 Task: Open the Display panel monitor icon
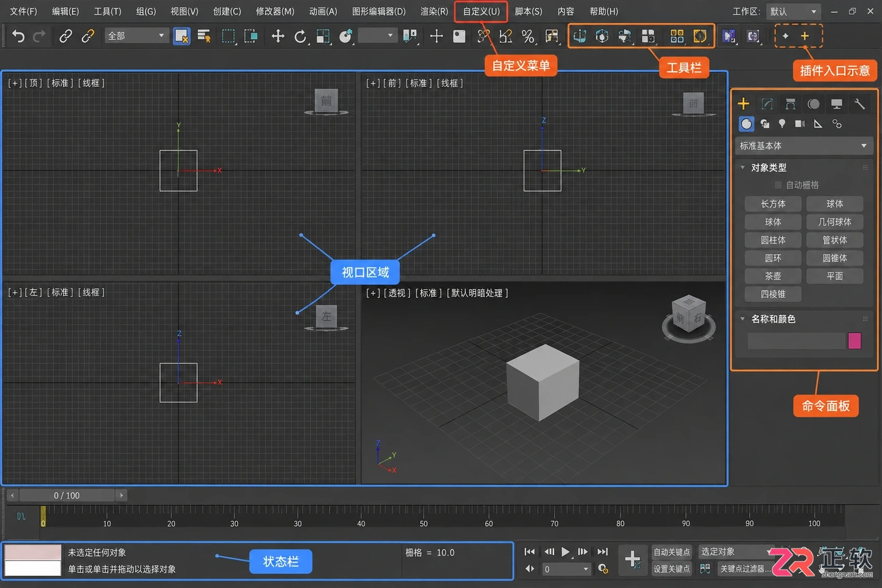tap(837, 104)
